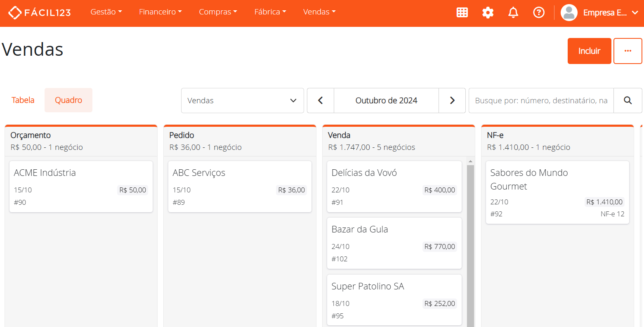This screenshot has width=644, height=327.
Task: Expand the Financeiro menu
Action: coord(160,12)
